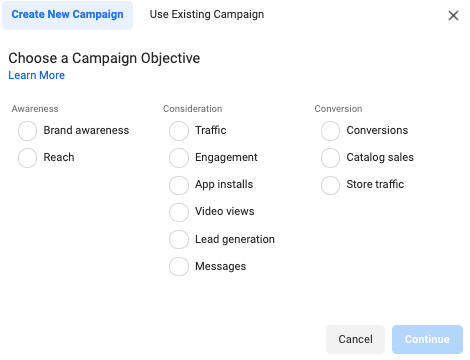Image resolution: width=470 pixels, height=360 pixels.
Task: Choose the Video views radio option
Action: point(179,212)
